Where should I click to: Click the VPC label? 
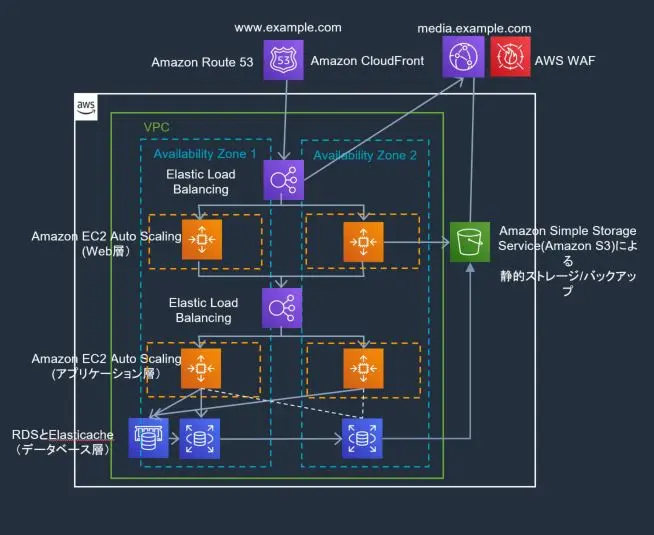[x=156, y=127]
